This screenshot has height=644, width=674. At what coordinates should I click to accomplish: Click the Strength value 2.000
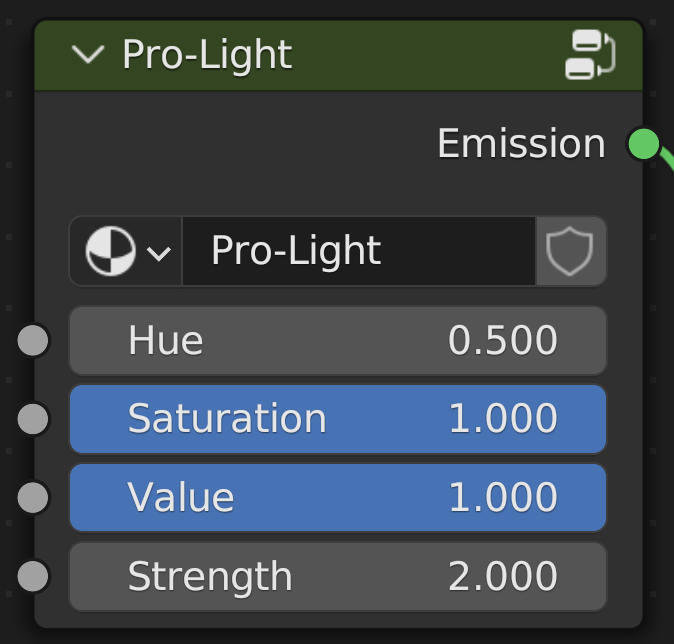click(502, 577)
